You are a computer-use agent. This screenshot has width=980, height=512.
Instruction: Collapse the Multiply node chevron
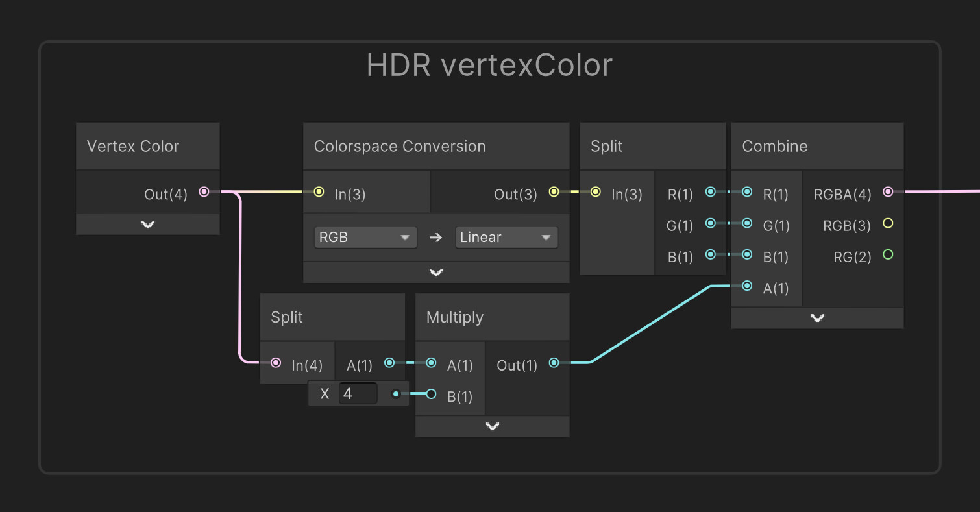(492, 426)
